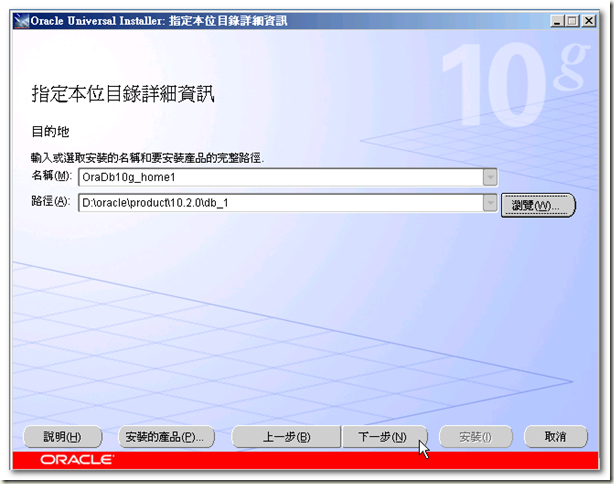
Task: Expand the 名稱 name dropdown arrow
Action: pyautogui.click(x=490, y=177)
